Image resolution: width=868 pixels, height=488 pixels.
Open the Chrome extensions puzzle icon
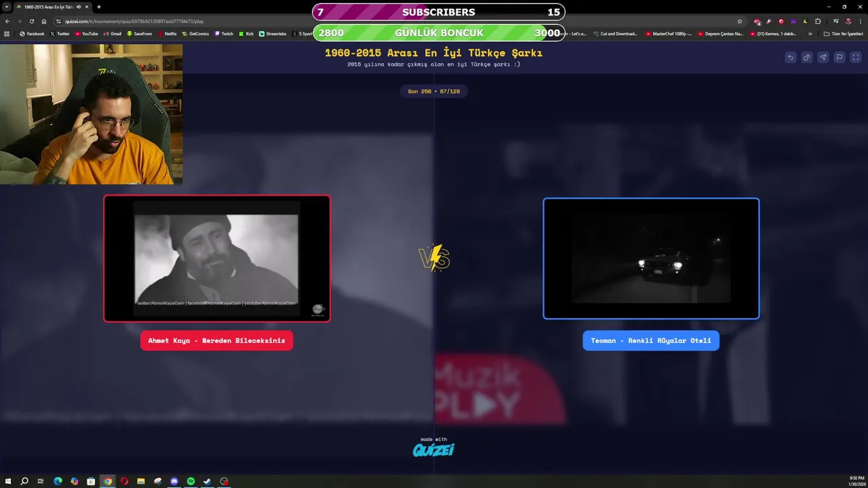coord(818,21)
